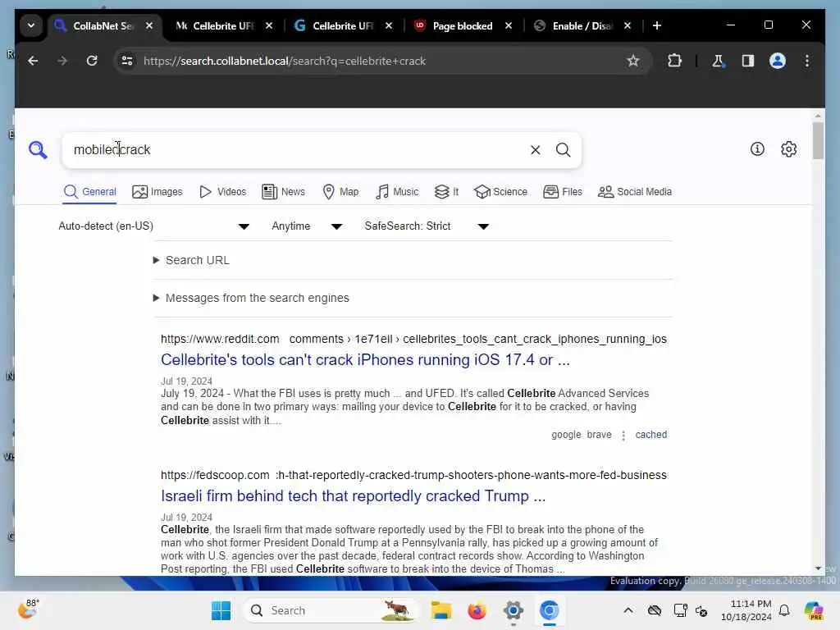Screen dimensions: 840x630
Task: Submit search with the magnifier button
Action: click(563, 150)
